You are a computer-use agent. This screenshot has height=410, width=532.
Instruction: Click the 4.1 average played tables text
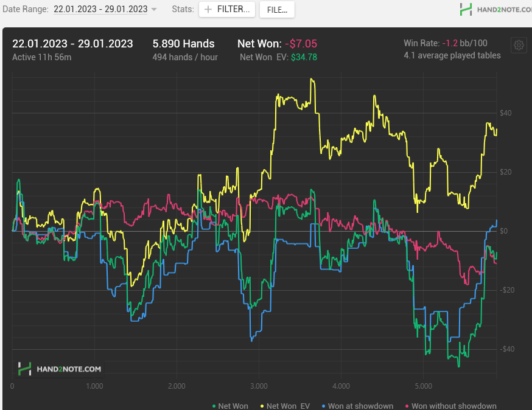452,55
